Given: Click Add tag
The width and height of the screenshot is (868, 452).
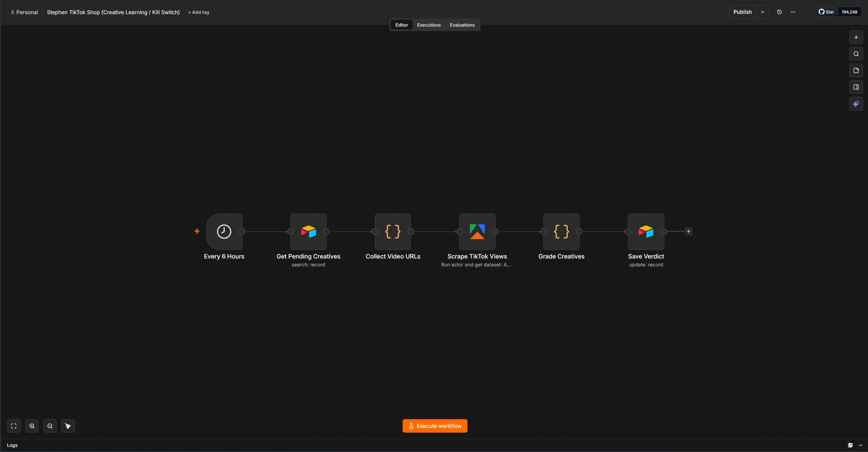Looking at the screenshot, I should (199, 12).
